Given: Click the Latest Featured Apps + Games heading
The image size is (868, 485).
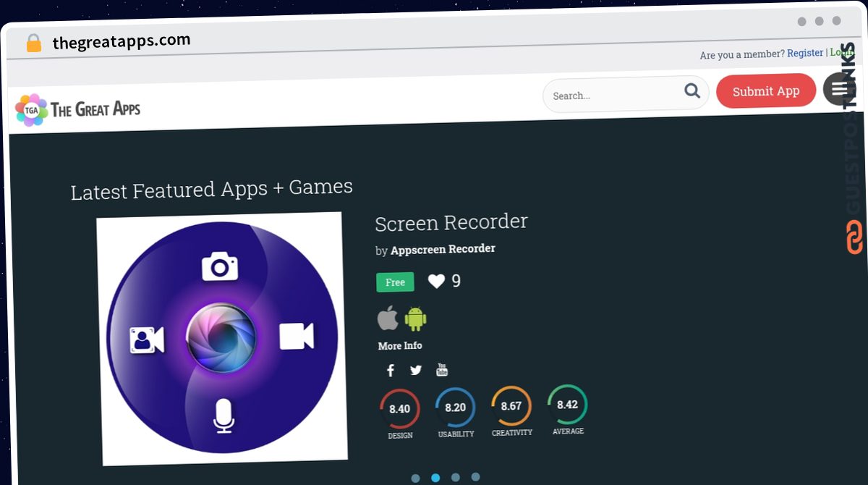Looking at the screenshot, I should 212,190.
